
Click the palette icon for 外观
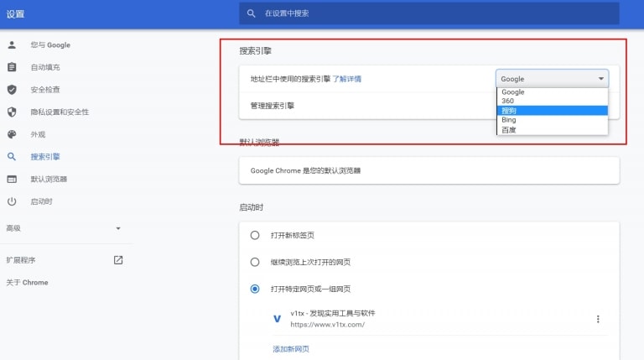[12, 134]
